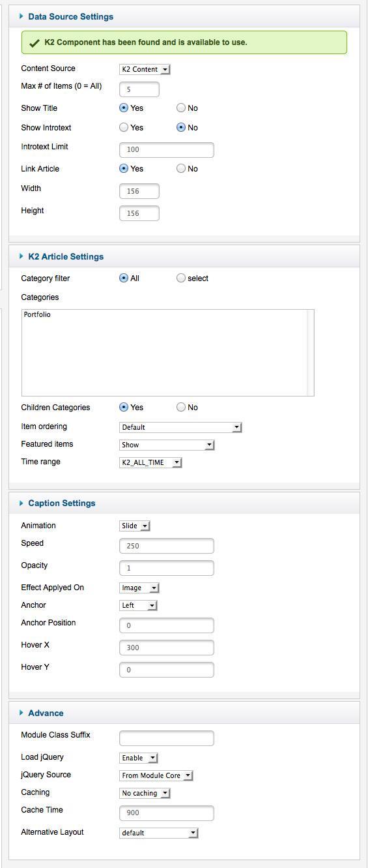Set Category filter to All
Image resolution: width=368 pixels, height=868 pixels.
pyautogui.click(x=124, y=278)
